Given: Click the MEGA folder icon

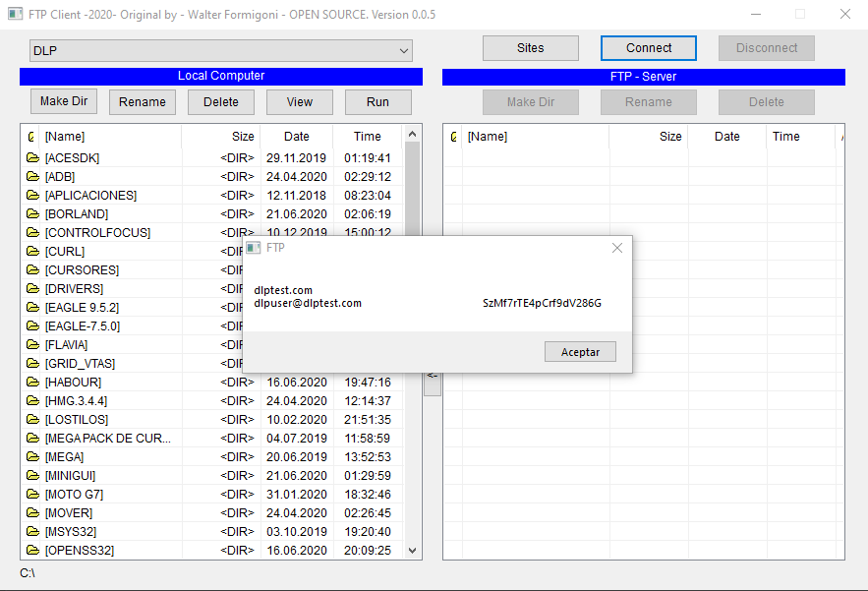Looking at the screenshot, I should pyautogui.click(x=32, y=457).
